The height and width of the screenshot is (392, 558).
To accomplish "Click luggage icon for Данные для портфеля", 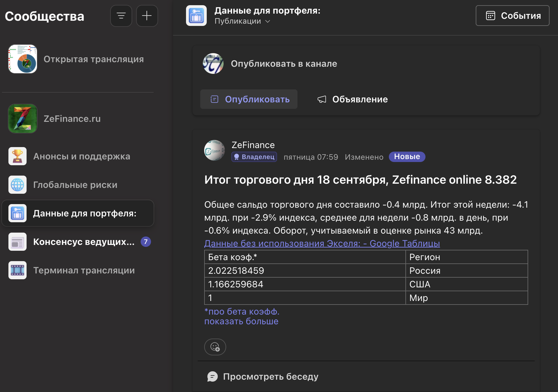I will pyautogui.click(x=17, y=213).
